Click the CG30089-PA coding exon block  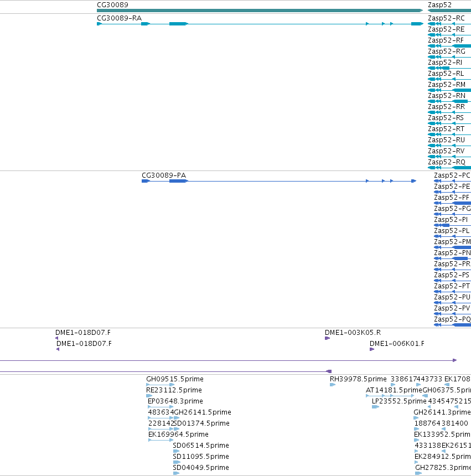click(178, 181)
